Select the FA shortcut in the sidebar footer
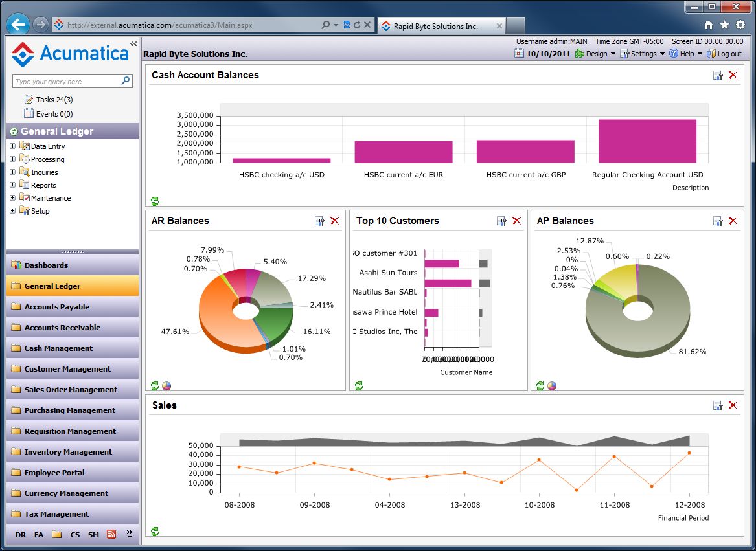756x551 pixels. click(39, 534)
